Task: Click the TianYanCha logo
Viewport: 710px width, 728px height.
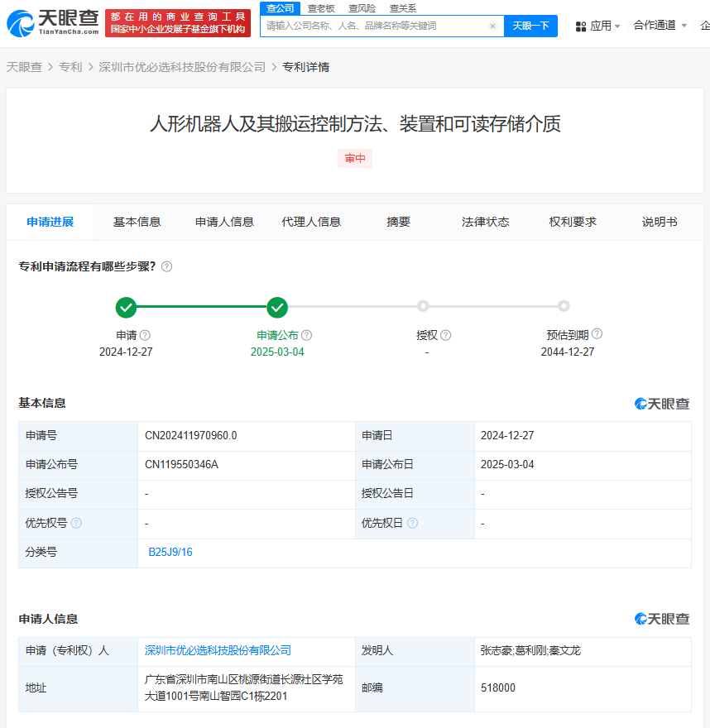Action: (52, 22)
